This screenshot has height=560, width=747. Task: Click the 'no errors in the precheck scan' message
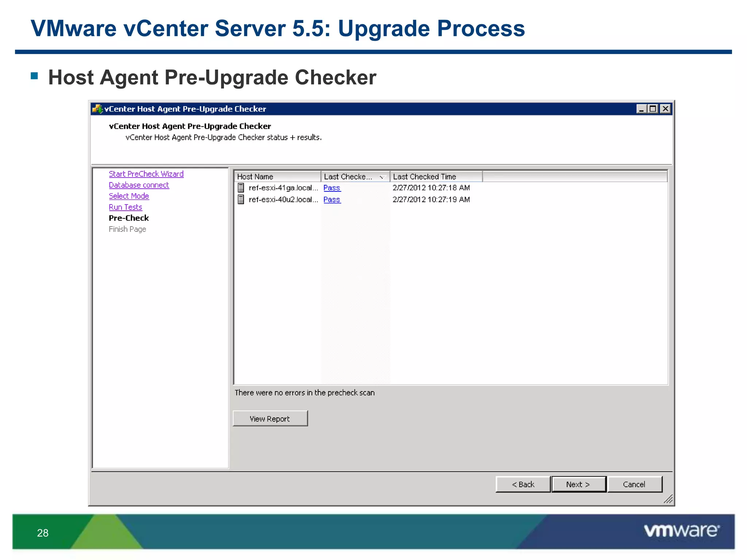click(x=305, y=393)
